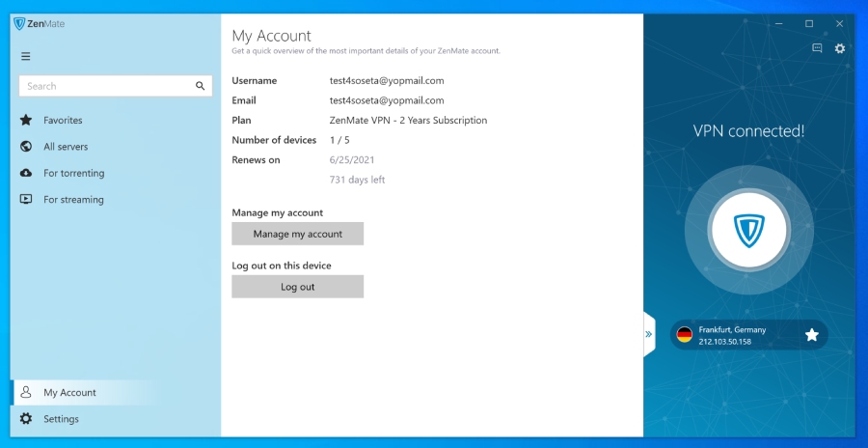Minimize the ZenMate window
The image size is (868, 448).
779,24
